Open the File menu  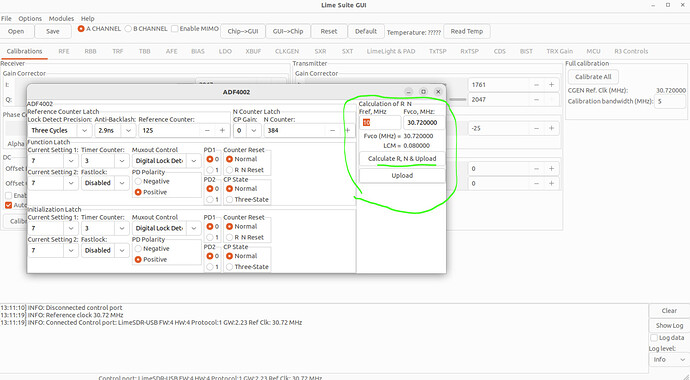pyautogui.click(x=6, y=18)
